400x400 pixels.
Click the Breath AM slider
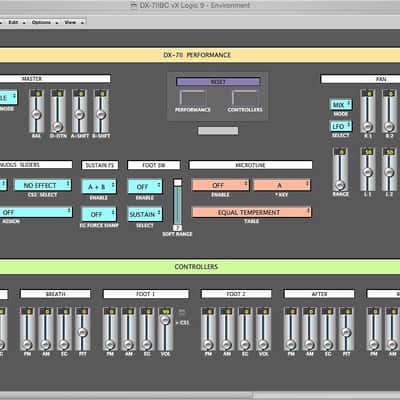[x=46, y=329]
